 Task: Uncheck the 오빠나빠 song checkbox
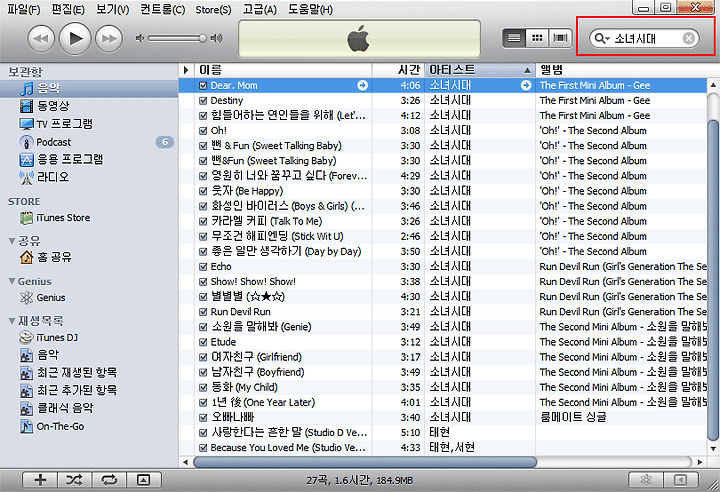pos(203,418)
